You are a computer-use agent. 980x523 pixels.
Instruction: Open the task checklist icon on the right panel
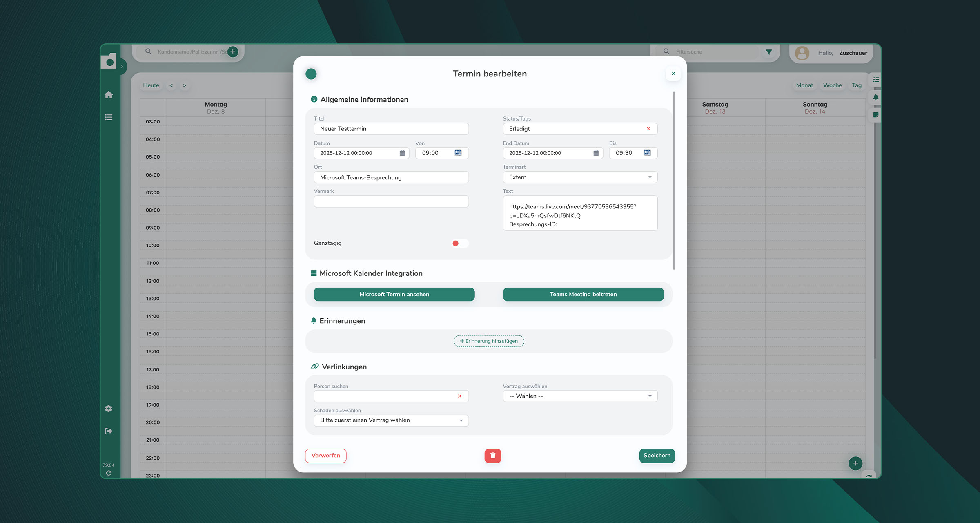click(x=875, y=80)
